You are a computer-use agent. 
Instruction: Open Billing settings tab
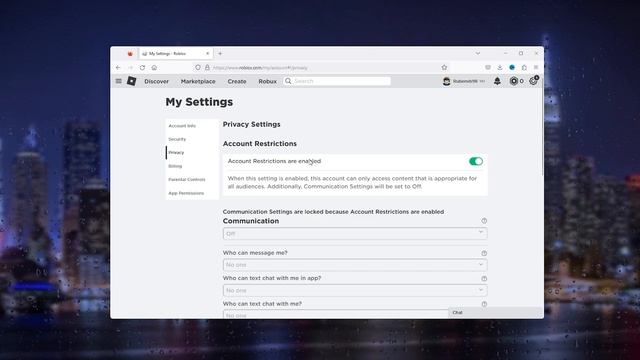point(175,166)
